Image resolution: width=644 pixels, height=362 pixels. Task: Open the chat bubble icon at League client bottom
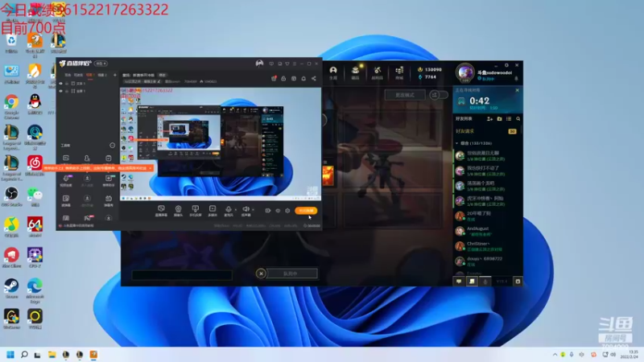459,282
